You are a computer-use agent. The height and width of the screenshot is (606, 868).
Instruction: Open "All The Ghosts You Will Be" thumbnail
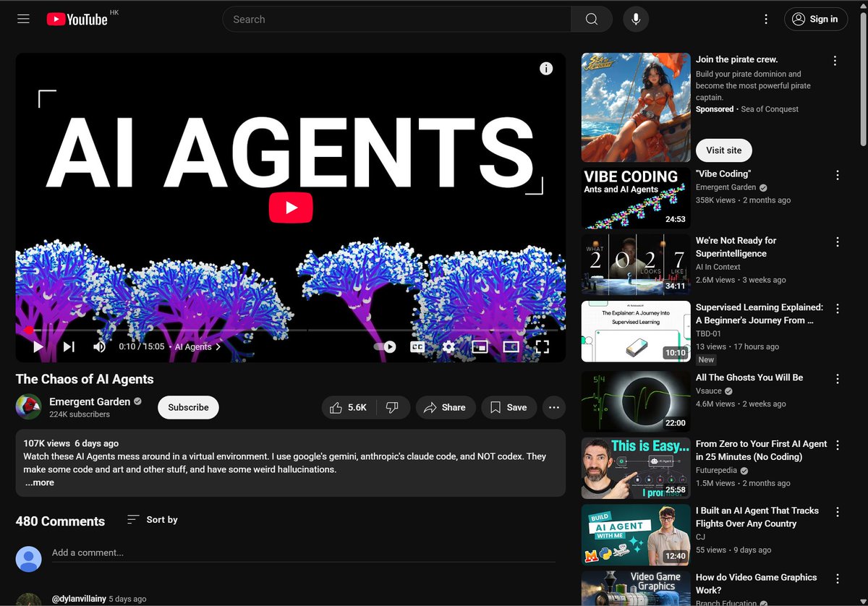(636, 401)
